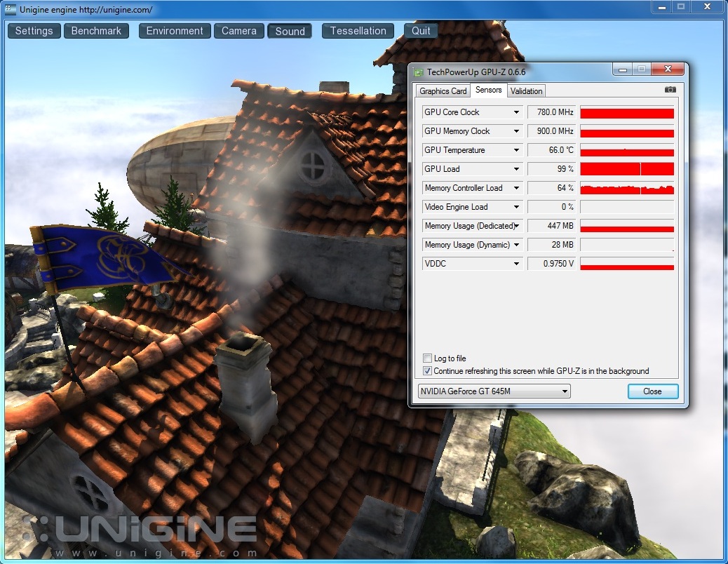Click the 780.0 MHz core clock value
728x564 pixels.
coord(551,112)
